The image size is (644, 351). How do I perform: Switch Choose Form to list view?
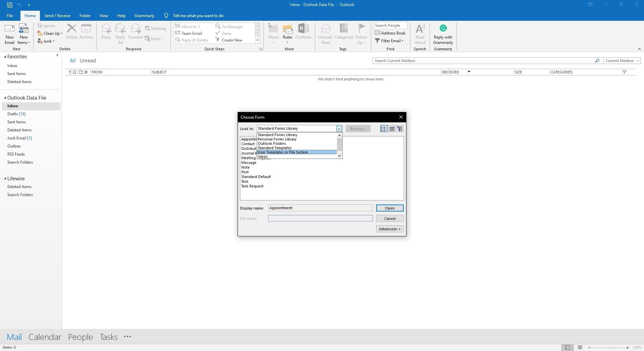tap(392, 129)
